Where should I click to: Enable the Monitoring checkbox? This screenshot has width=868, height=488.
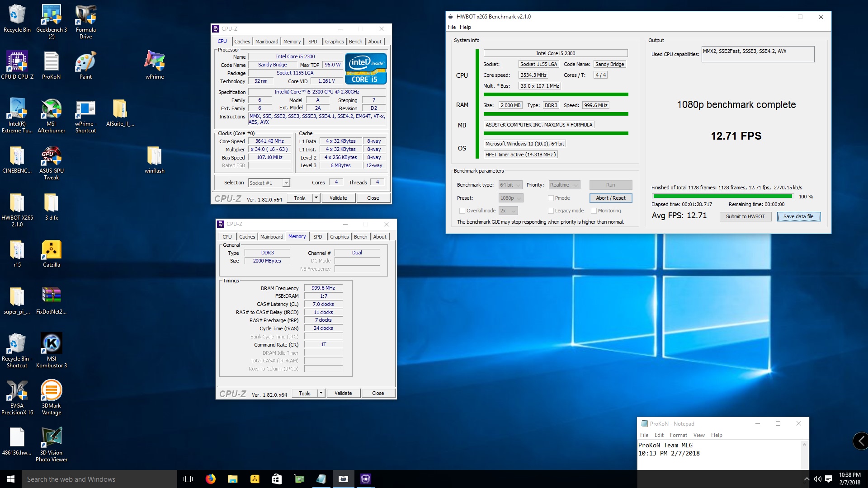click(x=594, y=211)
